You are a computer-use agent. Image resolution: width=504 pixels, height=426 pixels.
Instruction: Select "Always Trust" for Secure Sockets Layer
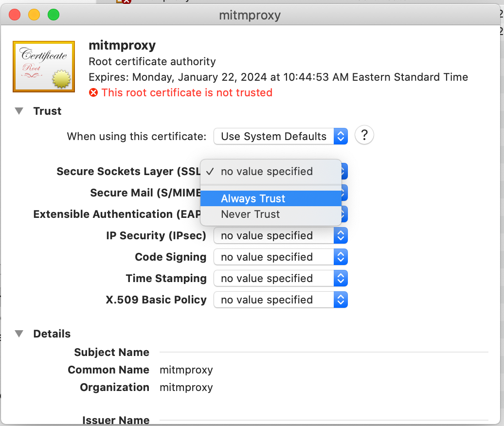click(253, 198)
